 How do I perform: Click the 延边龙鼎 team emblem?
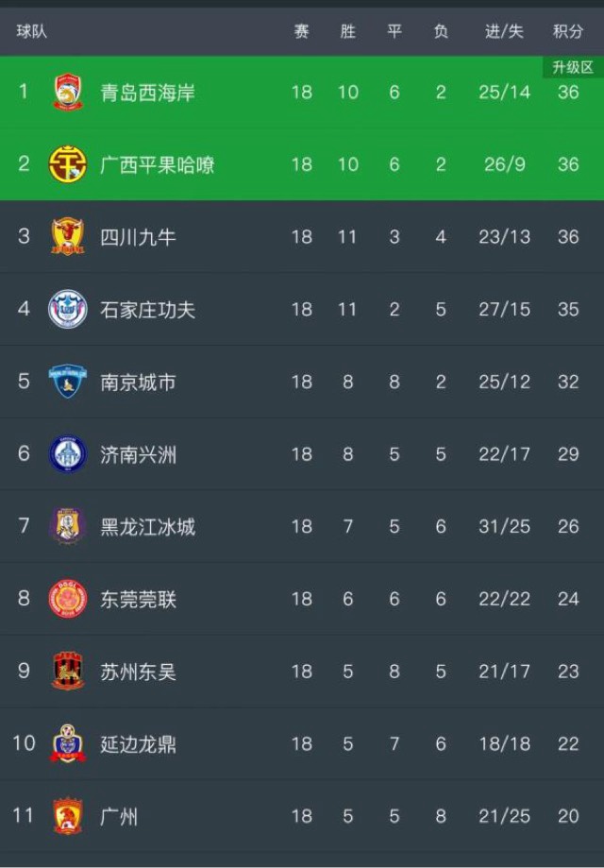67,744
